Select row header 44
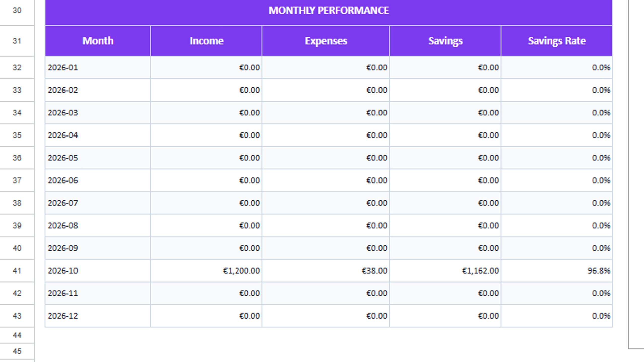 coord(17,335)
